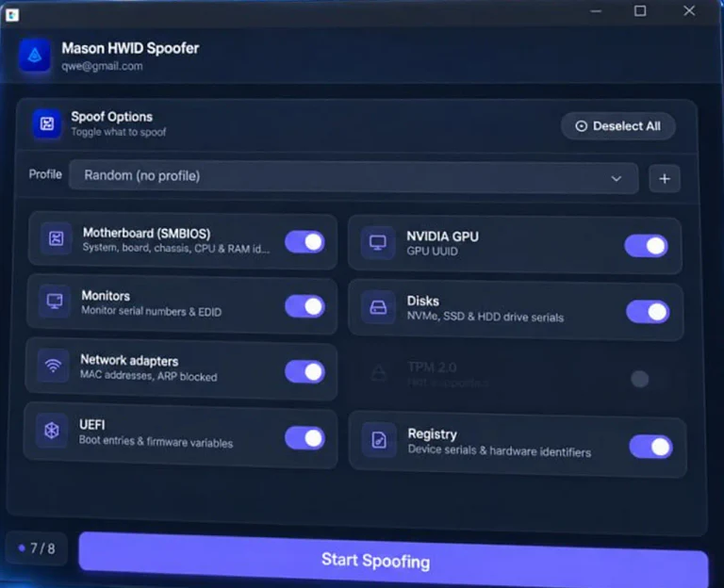Image resolution: width=724 pixels, height=588 pixels.
Task: Click the Disks drive icon
Action: tap(378, 307)
